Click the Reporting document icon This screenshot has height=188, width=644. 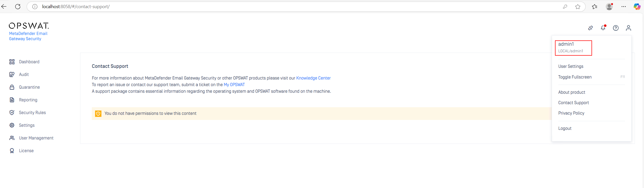point(12,100)
